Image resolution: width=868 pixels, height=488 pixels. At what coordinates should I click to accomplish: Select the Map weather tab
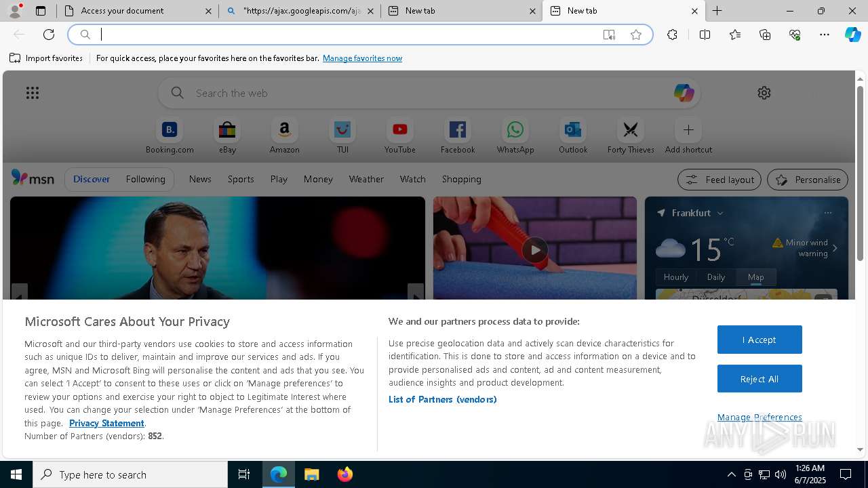tap(756, 277)
